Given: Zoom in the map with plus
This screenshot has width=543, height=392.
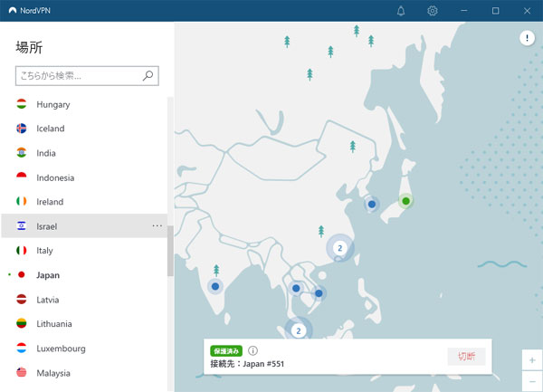Looking at the screenshot, I should 532,360.
